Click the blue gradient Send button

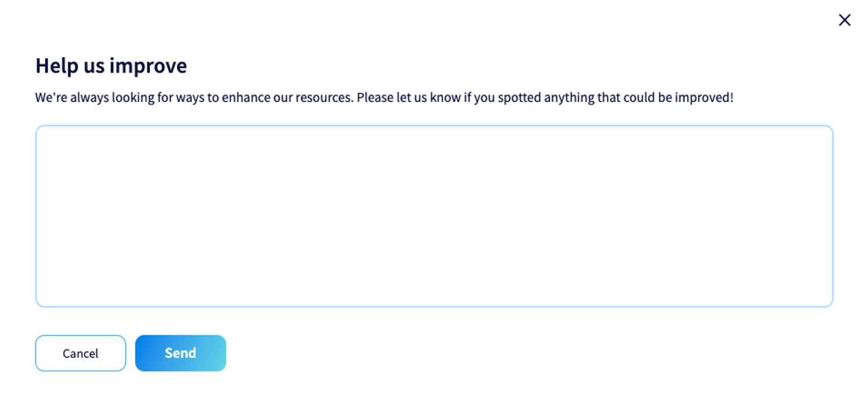(x=180, y=353)
